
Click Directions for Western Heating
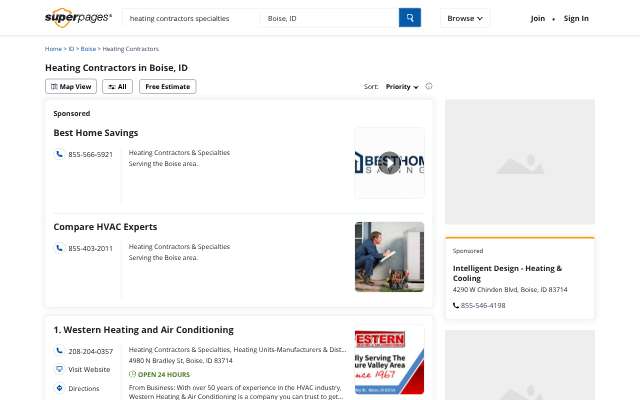(x=84, y=388)
